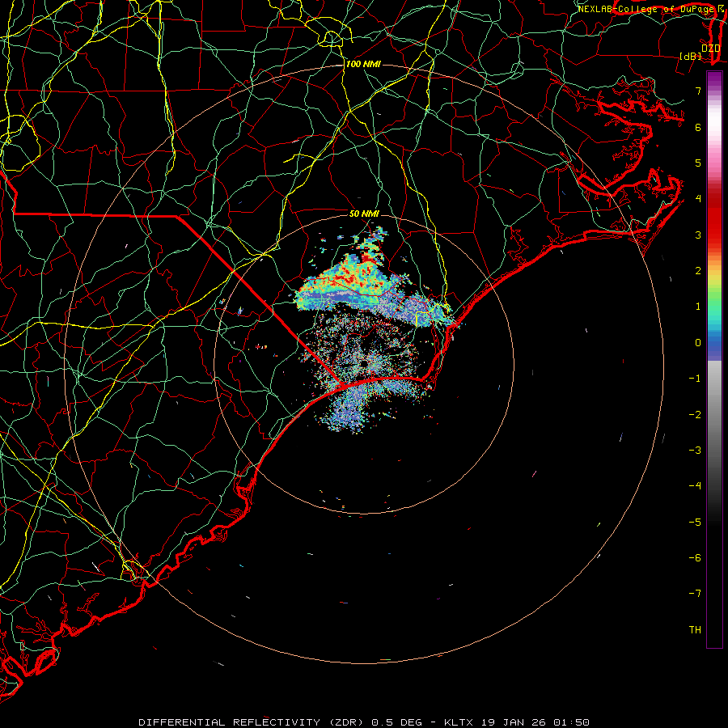Click the -4 dB legend label
This screenshot has height=728, width=728.
coord(695,486)
